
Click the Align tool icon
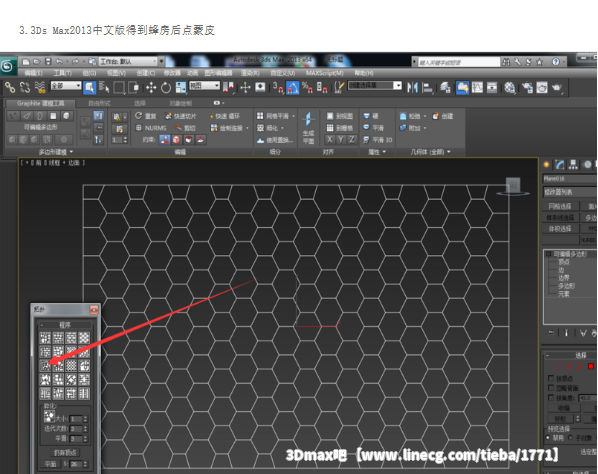(428, 88)
